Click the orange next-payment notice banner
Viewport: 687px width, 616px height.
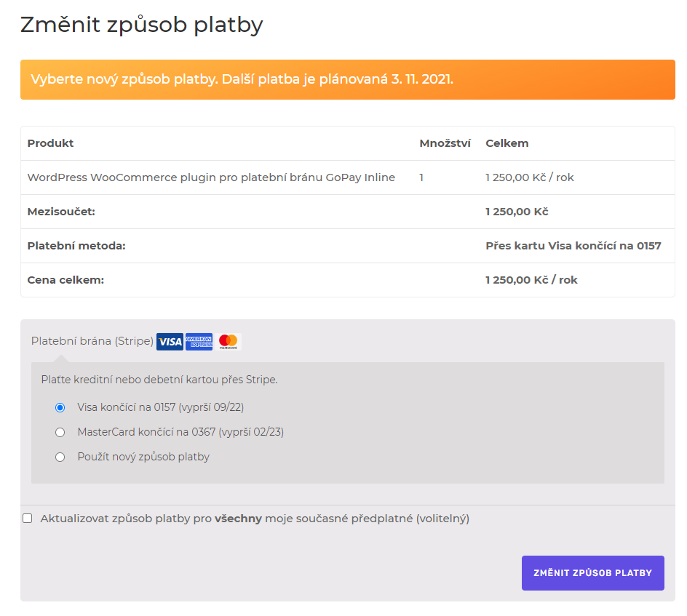[347, 80]
